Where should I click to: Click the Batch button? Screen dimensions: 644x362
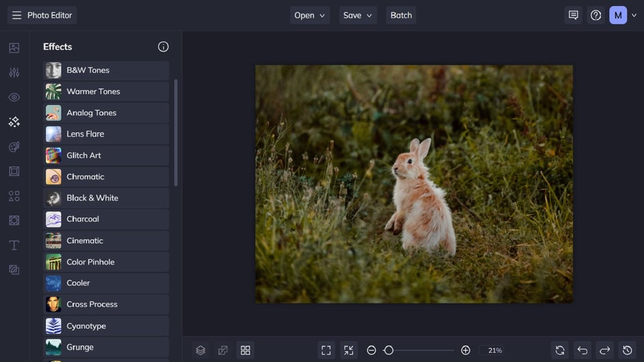point(401,15)
